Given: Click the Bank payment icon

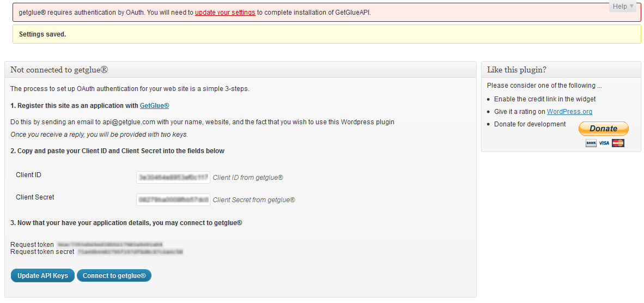Looking at the screenshot, I should click(591, 143).
